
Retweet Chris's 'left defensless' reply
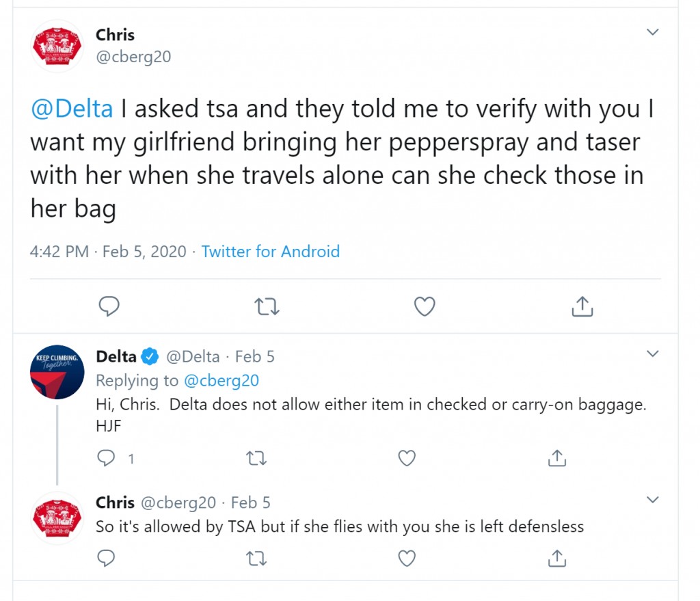pyautogui.click(x=256, y=558)
